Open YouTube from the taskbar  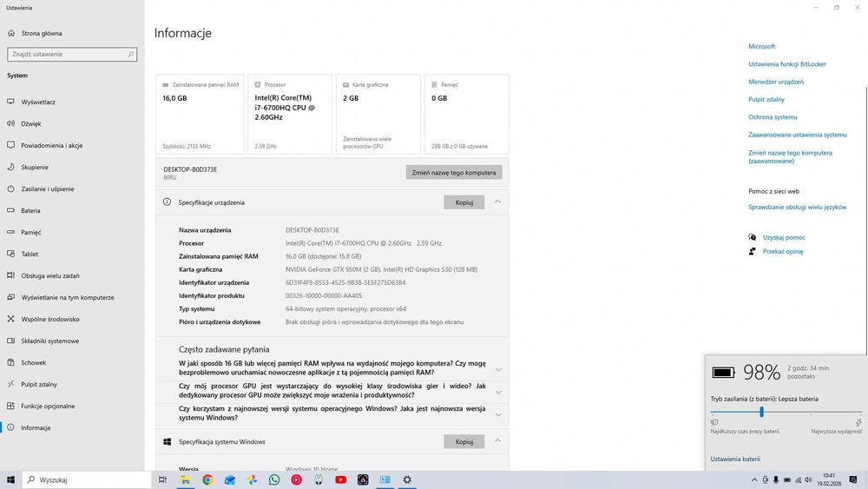340,479
